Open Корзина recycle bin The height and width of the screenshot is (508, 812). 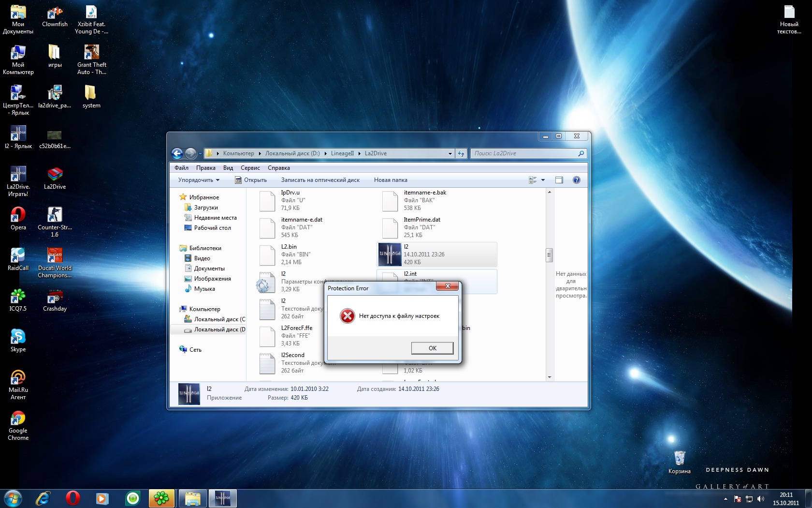[x=680, y=462]
